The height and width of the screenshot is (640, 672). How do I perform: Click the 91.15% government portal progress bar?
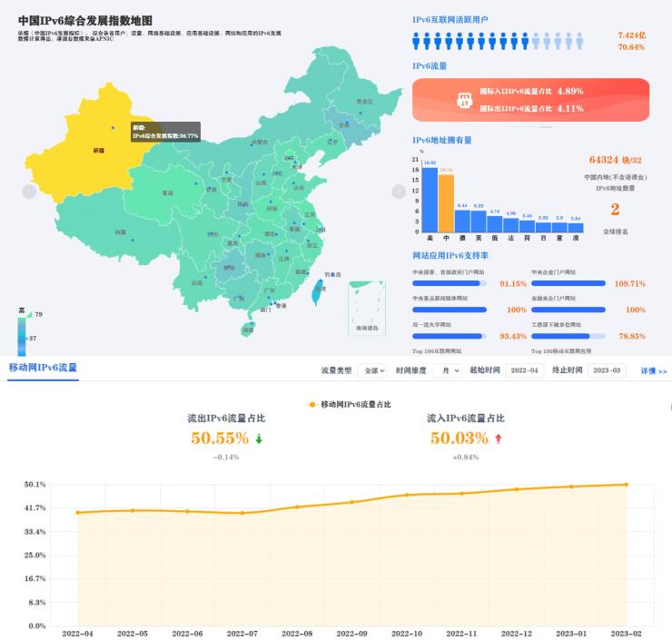point(450,283)
